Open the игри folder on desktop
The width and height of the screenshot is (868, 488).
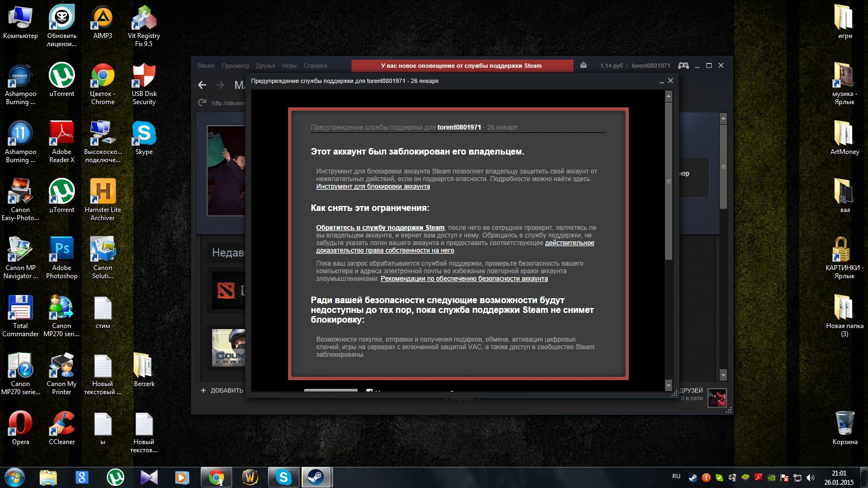tap(845, 22)
